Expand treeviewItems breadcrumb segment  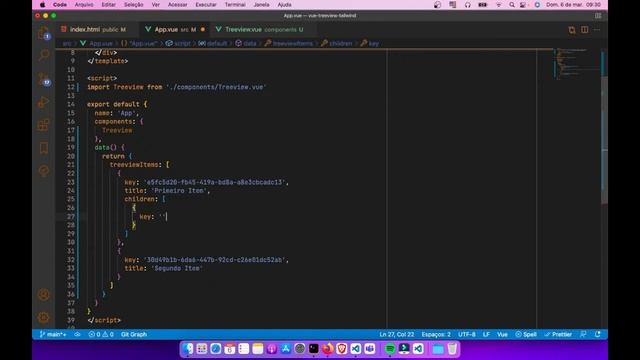coord(289,43)
